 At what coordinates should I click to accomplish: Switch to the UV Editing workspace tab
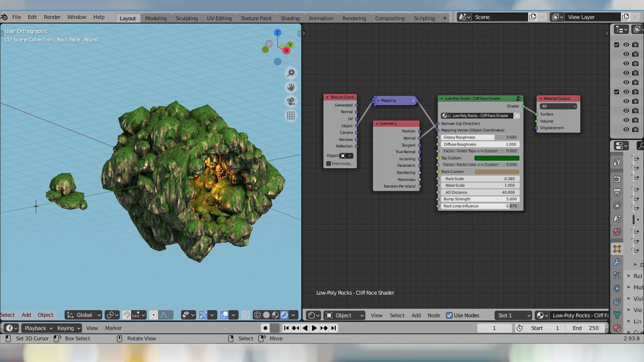pyautogui.click(x=219, y=18)
